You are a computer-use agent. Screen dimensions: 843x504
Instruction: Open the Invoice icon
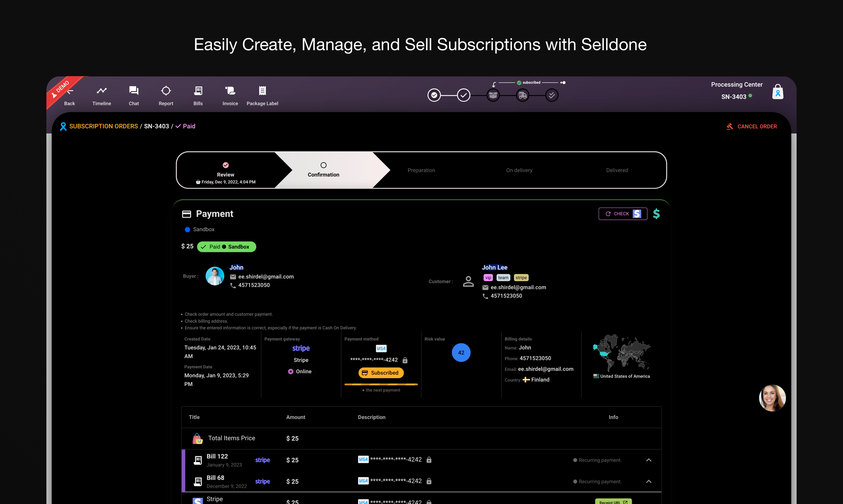(x=230, y=91)
